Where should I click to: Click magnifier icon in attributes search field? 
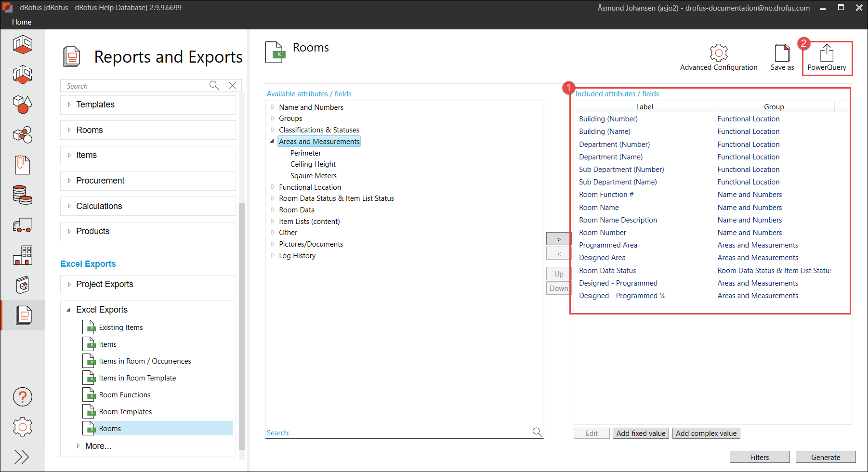point(537,432)
